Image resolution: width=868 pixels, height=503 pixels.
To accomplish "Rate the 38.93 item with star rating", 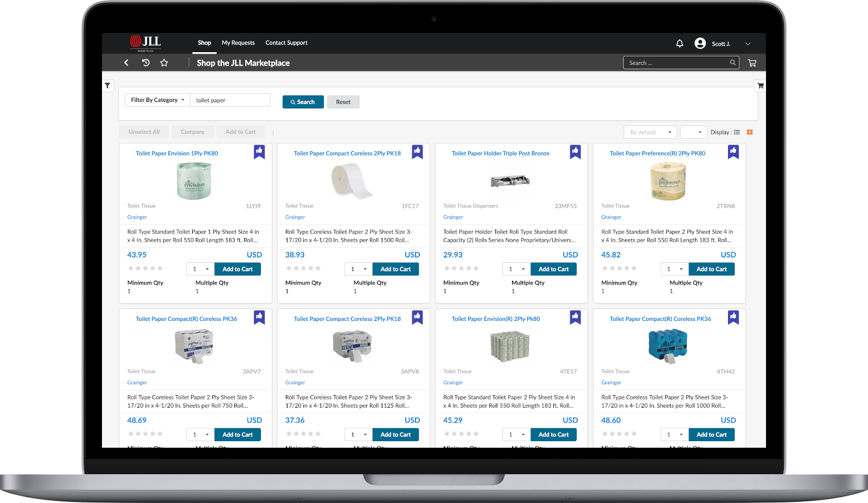I will (x=303, y=268).
